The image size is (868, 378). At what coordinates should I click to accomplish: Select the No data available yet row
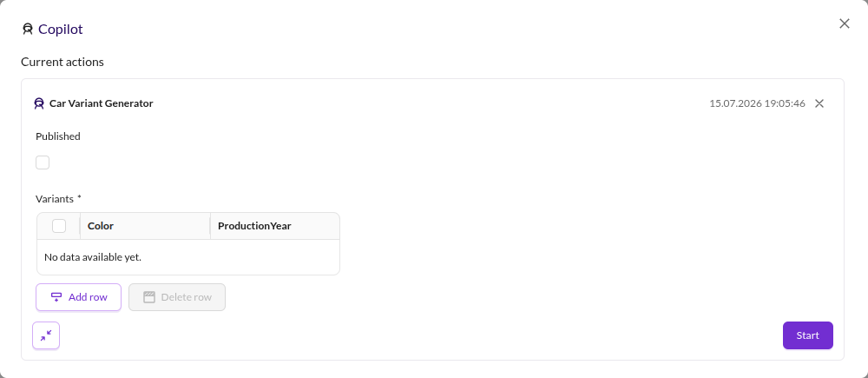(188, 257)
